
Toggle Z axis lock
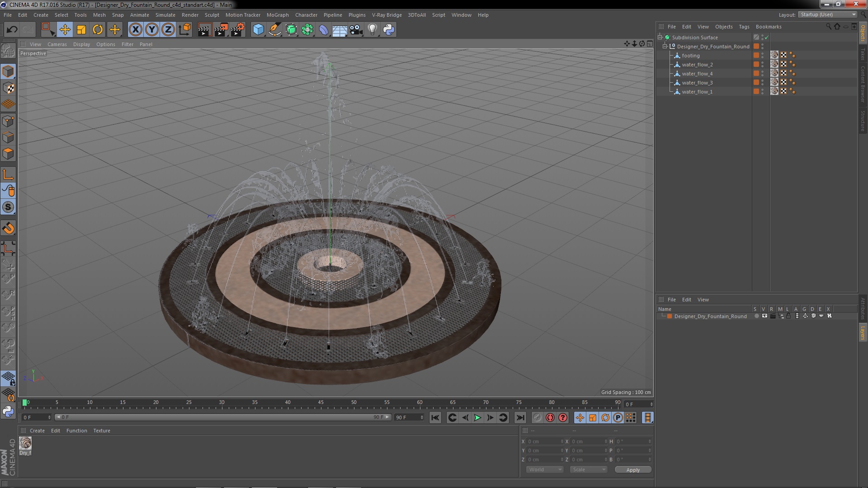(168, 30)
